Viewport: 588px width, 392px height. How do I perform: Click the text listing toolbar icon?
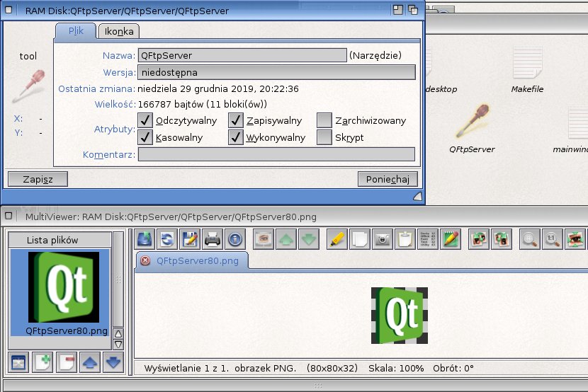pos(427,239)
